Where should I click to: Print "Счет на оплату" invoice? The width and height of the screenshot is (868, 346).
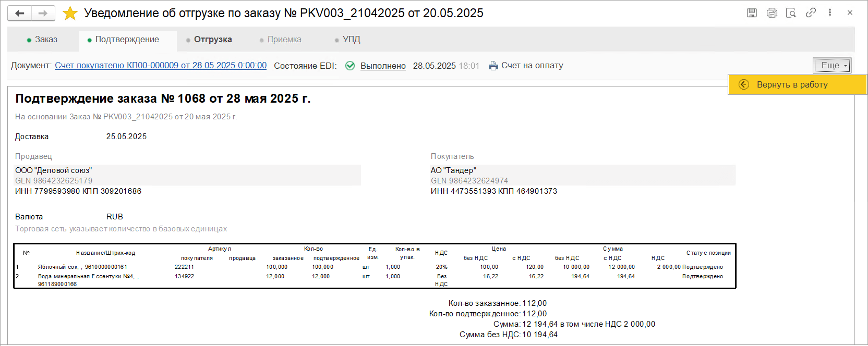526,66
